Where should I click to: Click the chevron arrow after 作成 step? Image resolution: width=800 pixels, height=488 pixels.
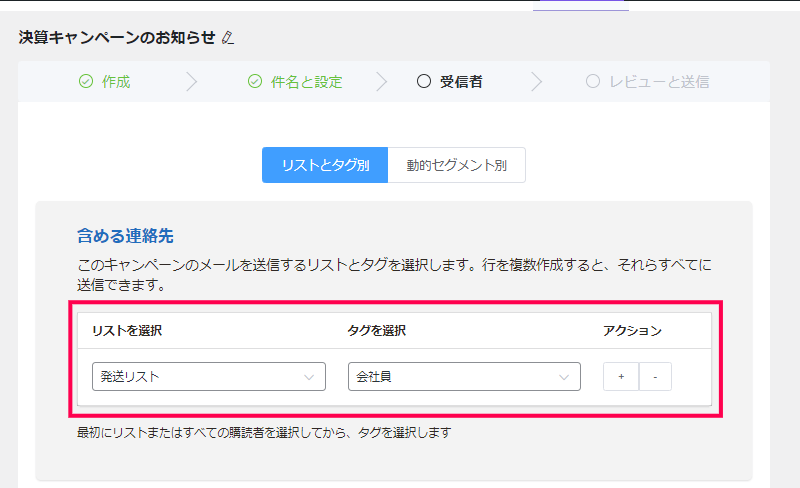point(191,82)
